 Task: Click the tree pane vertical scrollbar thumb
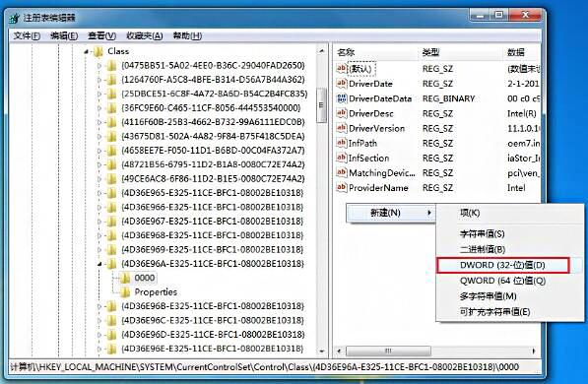322,105
